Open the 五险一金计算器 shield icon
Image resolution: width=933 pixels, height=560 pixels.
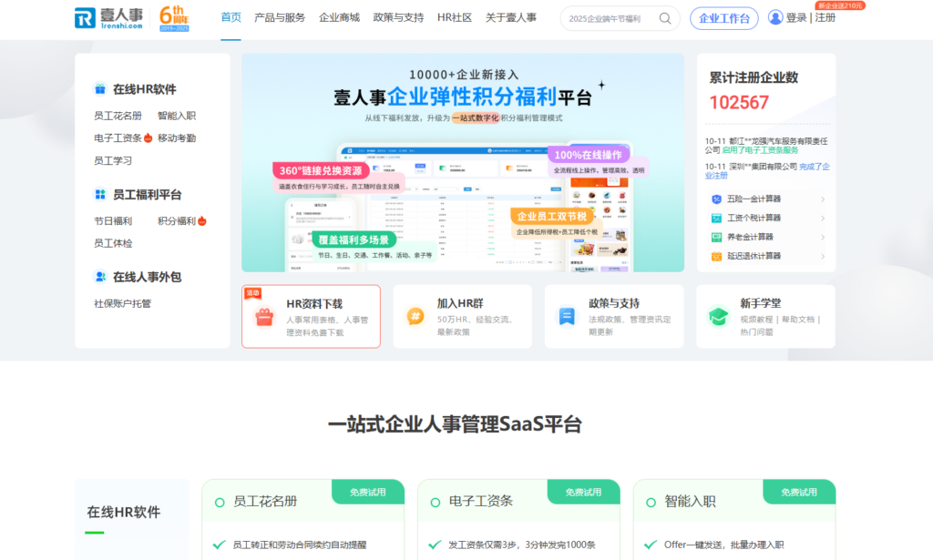(x=715, y=199)
